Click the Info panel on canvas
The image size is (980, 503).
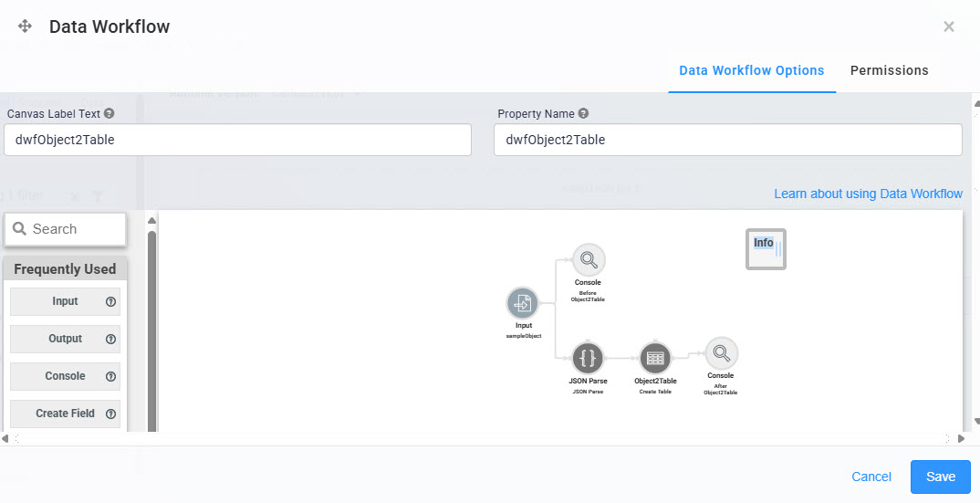point(766,249)
